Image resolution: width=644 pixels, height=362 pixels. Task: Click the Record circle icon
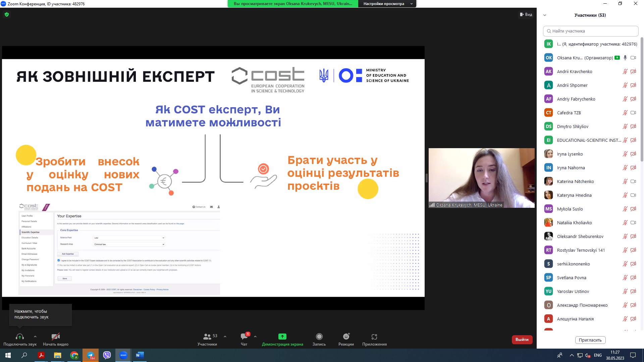pos(319,337)
